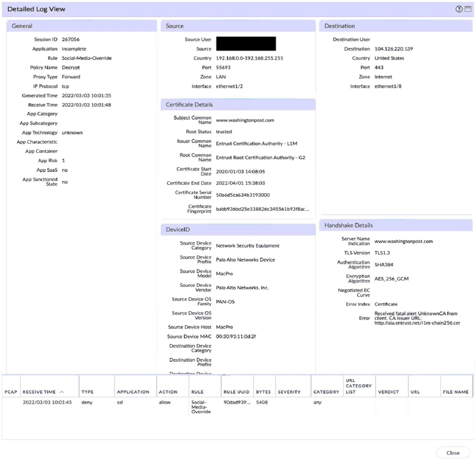
Task: Click certificate start date 2020/01/03 14:08:05
Action: point(240,171)
